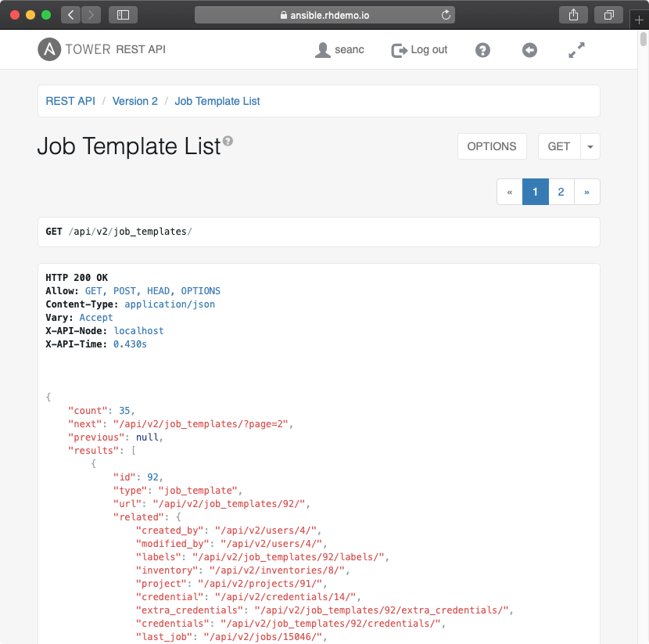This screenshot has width=649, height=644.
Task: Click the ansible.rhdemo.io address bar
Action: 324,15
